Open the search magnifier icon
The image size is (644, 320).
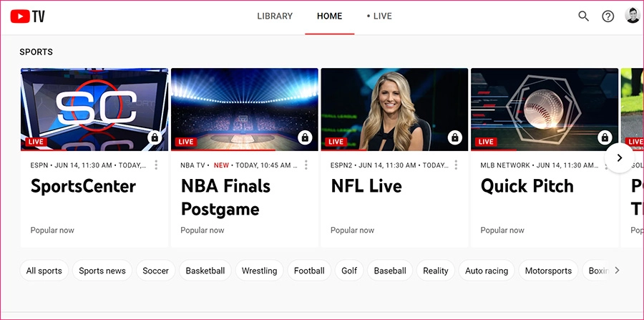(x=583, y=16)
